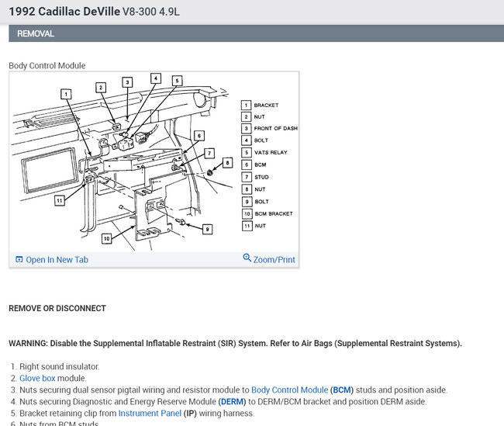Screen dimensions: 504x426
Task: Click the Open In New Tab icon
Action: pos(19,259)
